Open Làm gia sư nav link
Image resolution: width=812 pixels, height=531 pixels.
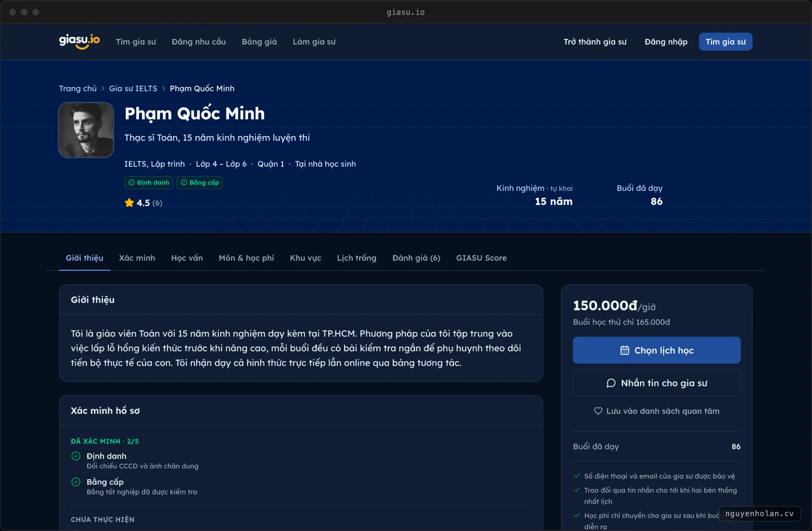[314, 42]
